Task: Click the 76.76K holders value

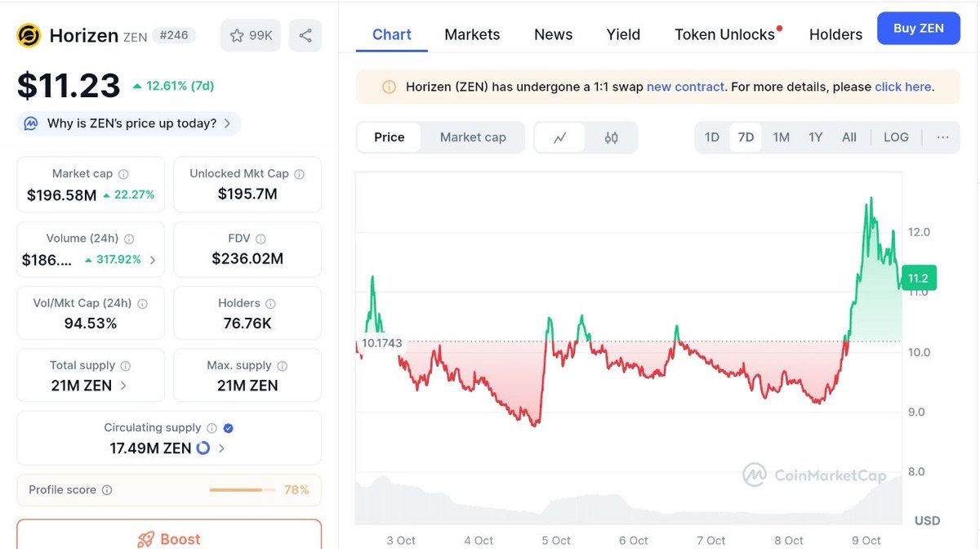Action: (x=247, y=324)
